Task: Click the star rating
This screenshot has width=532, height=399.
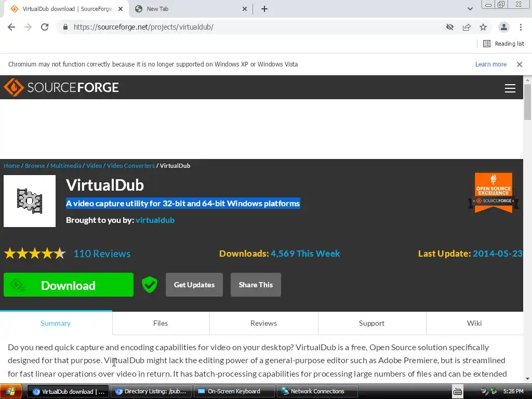Action: coord(35,254)
